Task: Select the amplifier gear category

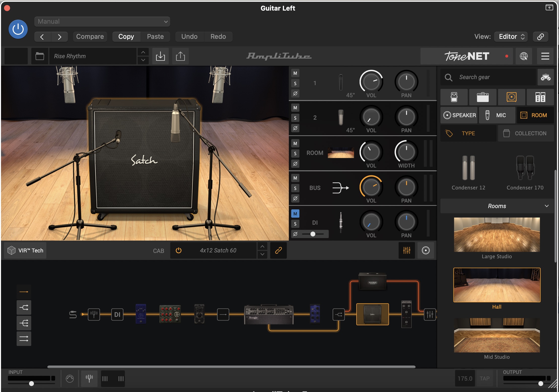Action: click(483, 97)
